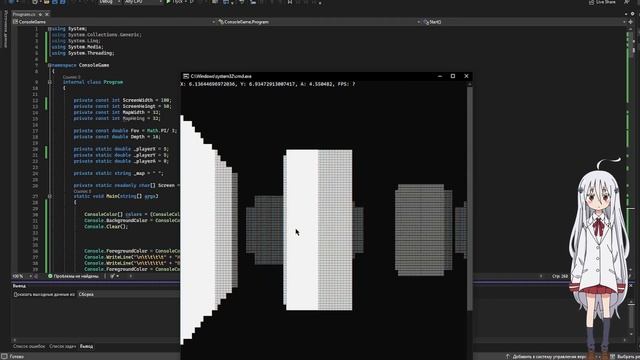Click the Live Share button
This screenshot has width=640, height=360.
[x=602, y=2]
